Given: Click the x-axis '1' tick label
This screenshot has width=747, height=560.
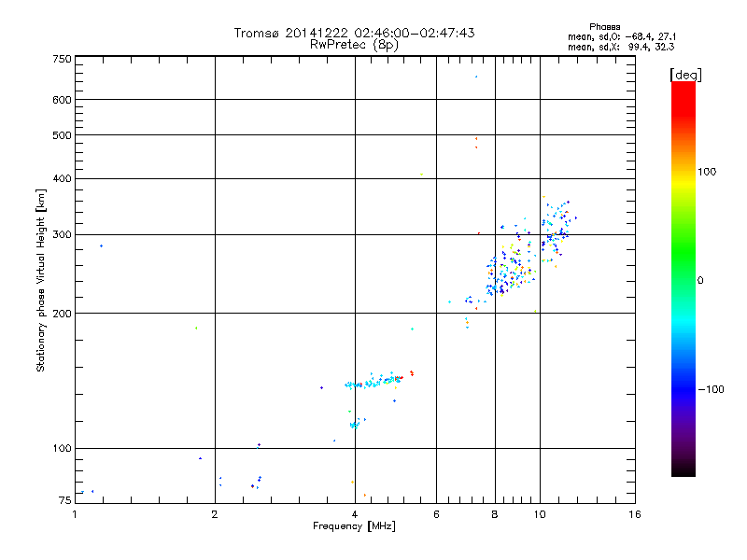Looking at the screenshot, I should coord(75,514).
